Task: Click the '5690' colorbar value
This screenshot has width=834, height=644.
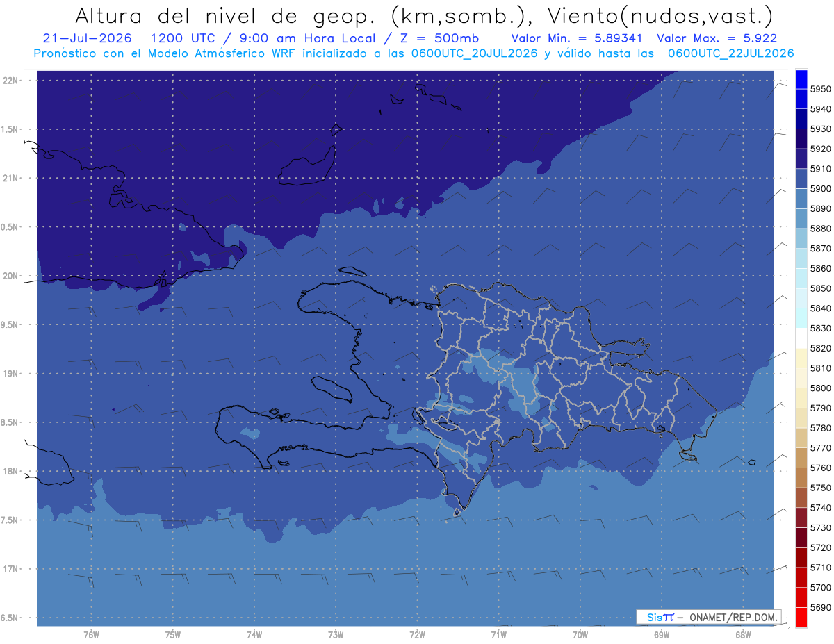Action: (821, 607)
